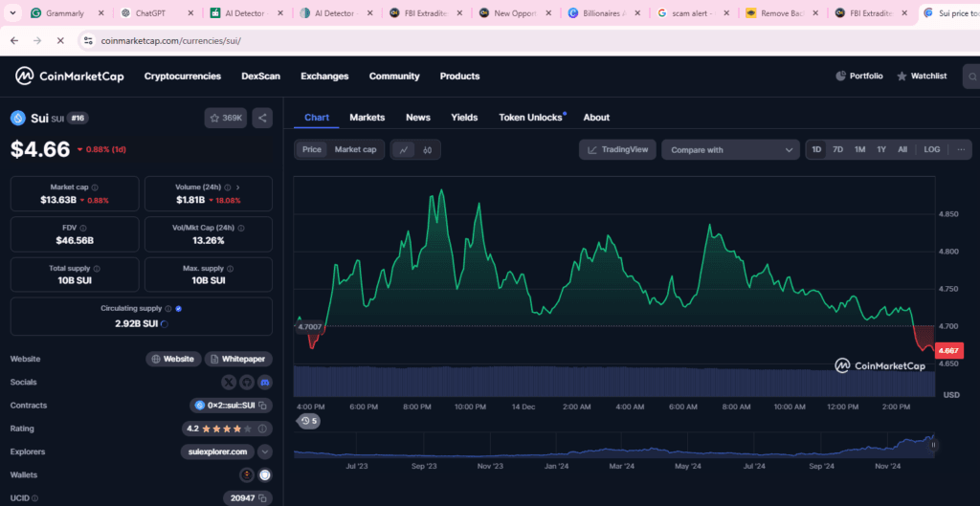Open the Portfolio pie icon link
The height and width of the screenshot is (506, 980).
click(x=859, y=77)
